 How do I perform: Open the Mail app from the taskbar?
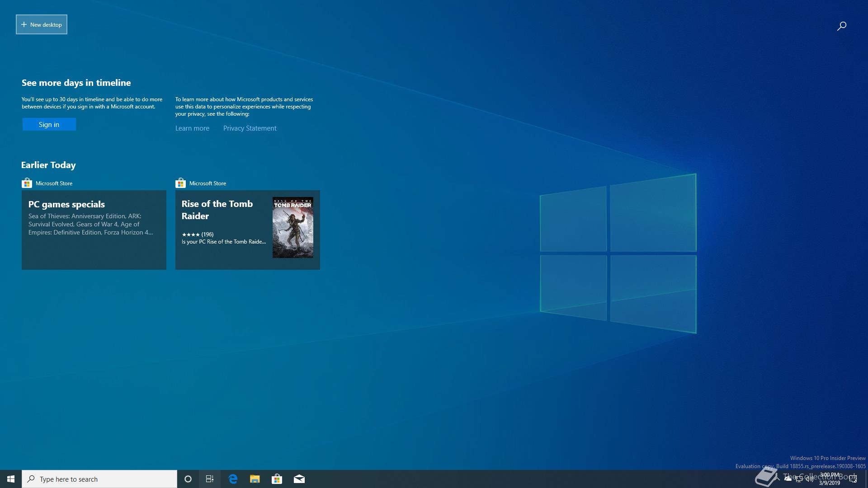[x=299, y=479]
